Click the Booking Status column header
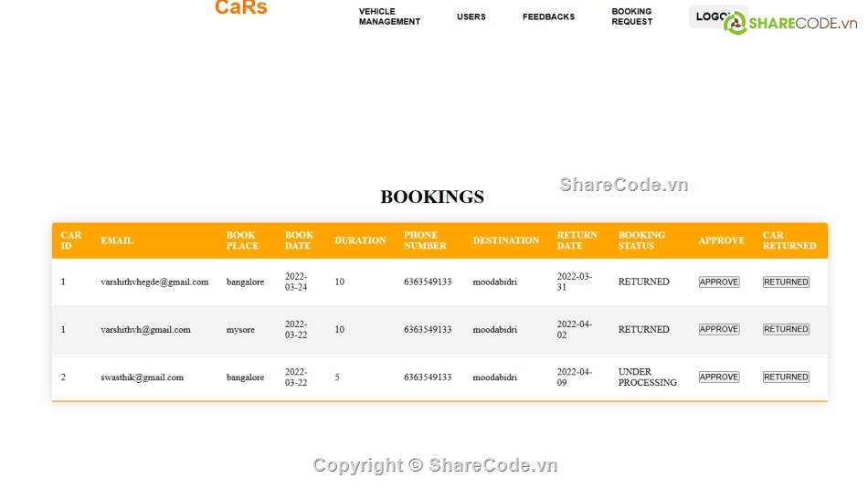 coord(641,240)
